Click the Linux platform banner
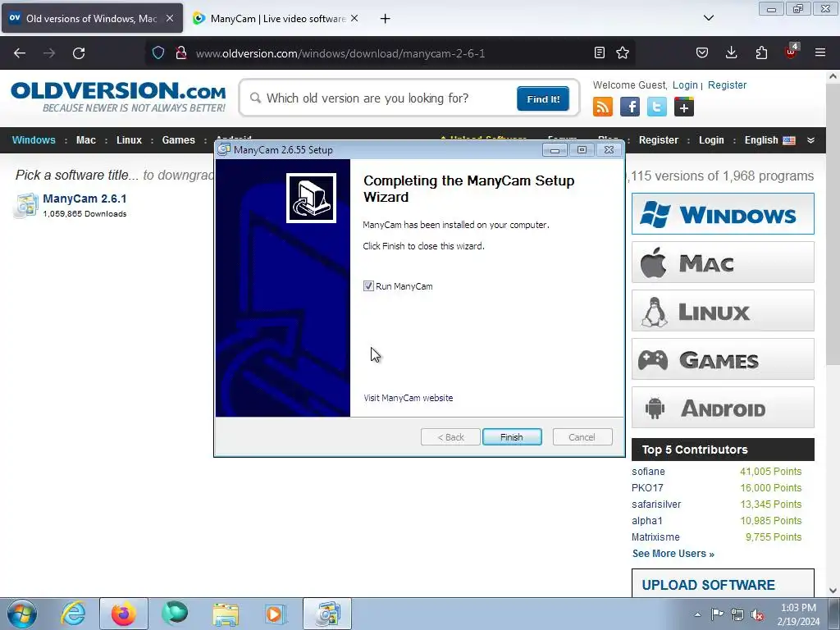The height and width of the screenshot is (630, 840). (723, 311)
